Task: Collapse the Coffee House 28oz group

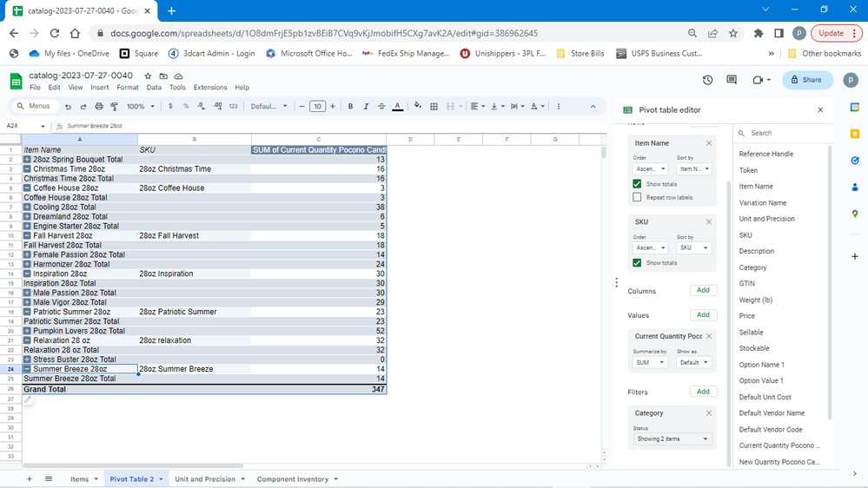Action: coord(27,188)
